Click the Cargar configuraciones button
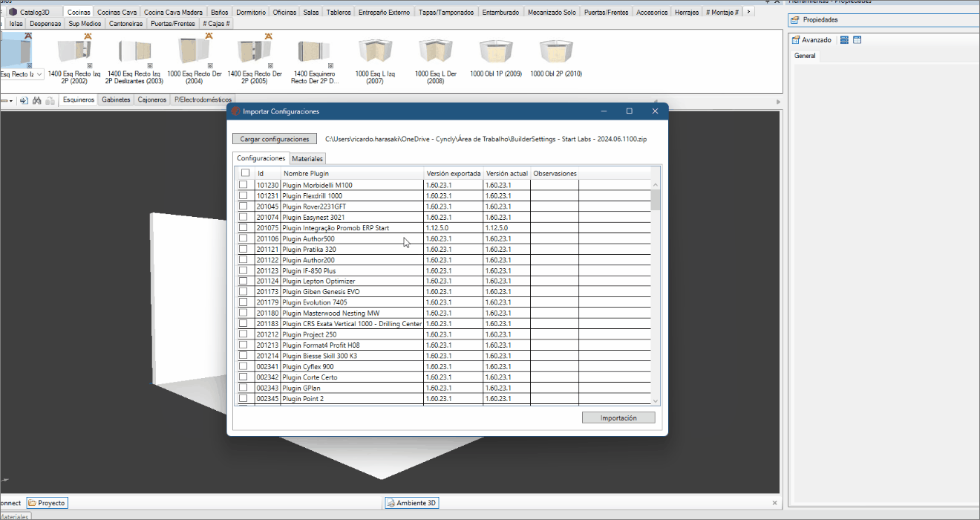Viewport: 980px width, 520px height. point(275,139)
